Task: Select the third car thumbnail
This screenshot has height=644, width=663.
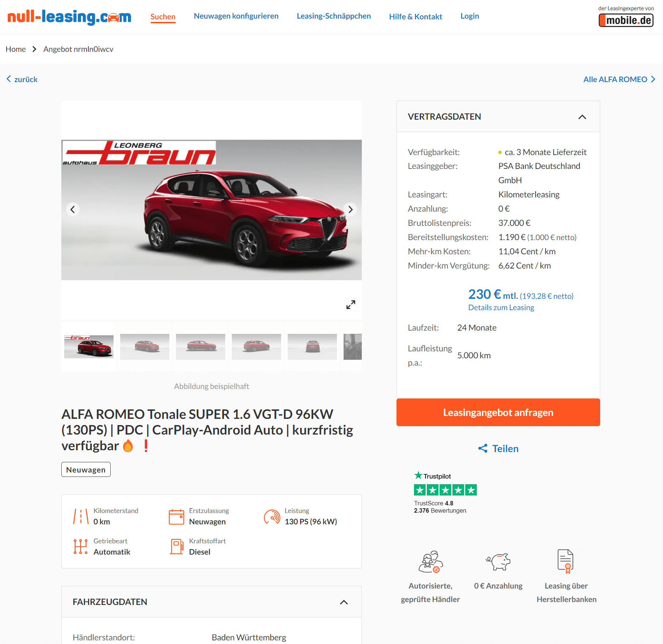Action: pos(200,347)
